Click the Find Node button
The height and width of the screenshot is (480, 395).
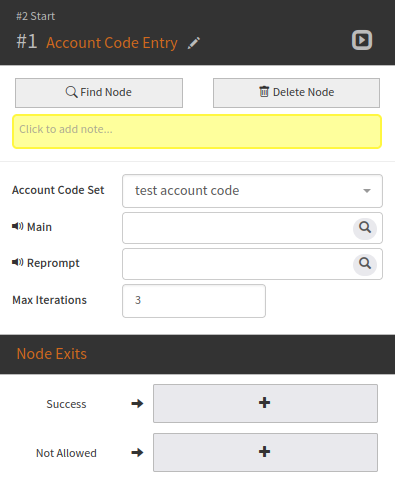coord(99,93)
